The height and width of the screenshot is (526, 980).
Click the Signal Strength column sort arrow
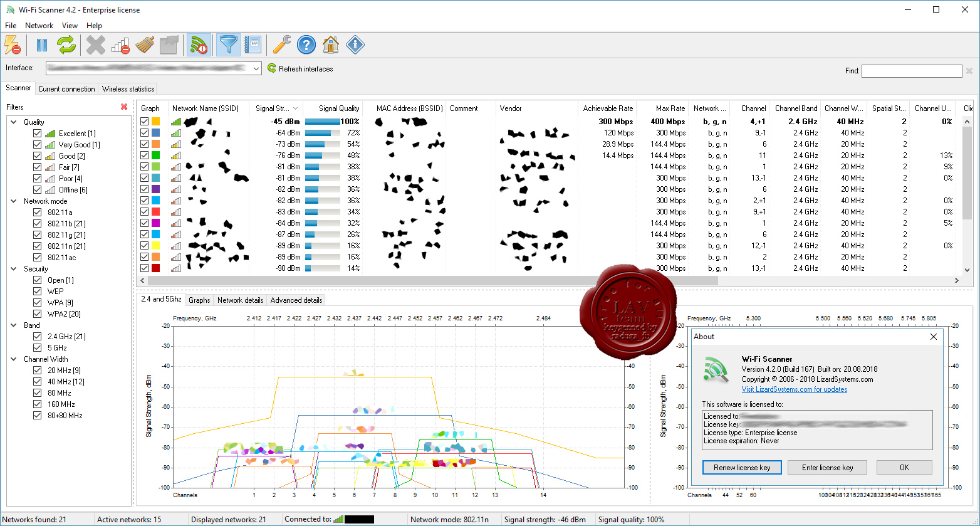click(x=296, y=108)
